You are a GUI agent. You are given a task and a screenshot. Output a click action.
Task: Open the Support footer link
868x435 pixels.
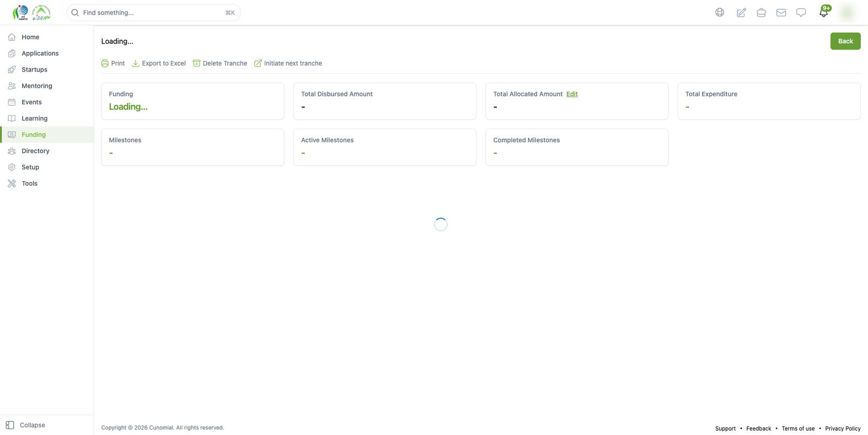(x=725, y=428)
